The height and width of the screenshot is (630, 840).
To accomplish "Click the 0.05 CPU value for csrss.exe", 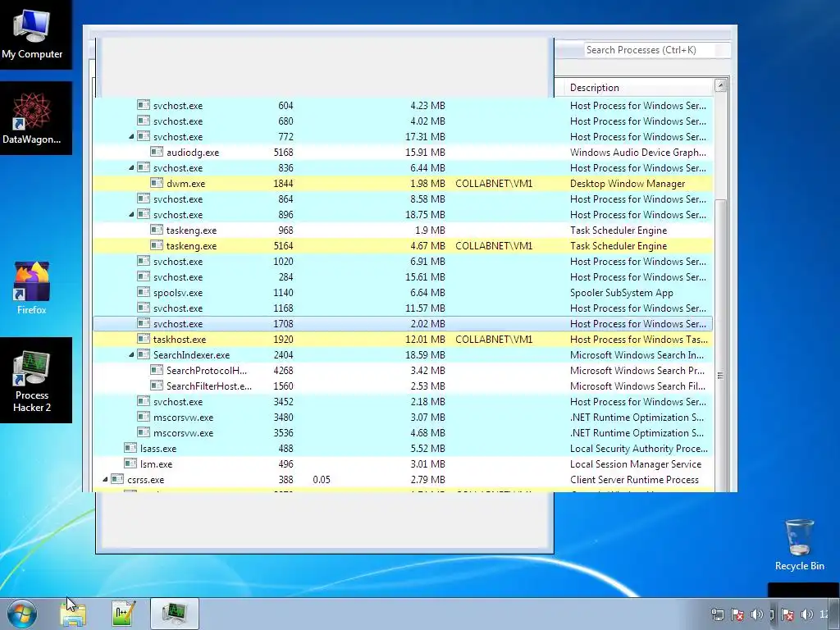I will click(322, 479).
